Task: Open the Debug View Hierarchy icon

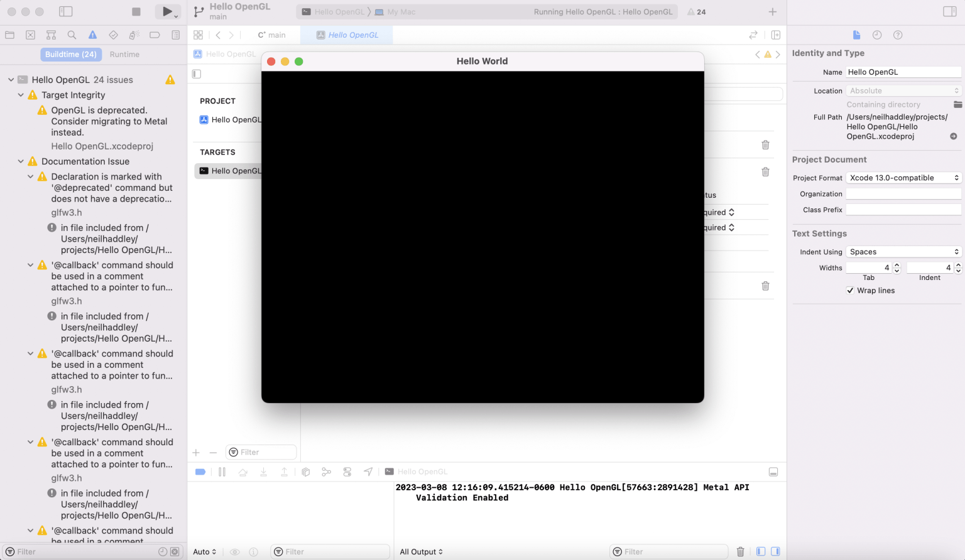Action: 306,472
